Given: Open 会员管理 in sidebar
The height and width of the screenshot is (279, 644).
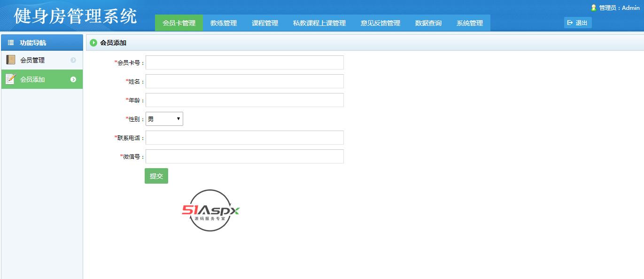Looking at the screenshot, I should click(x=42, y=60).
